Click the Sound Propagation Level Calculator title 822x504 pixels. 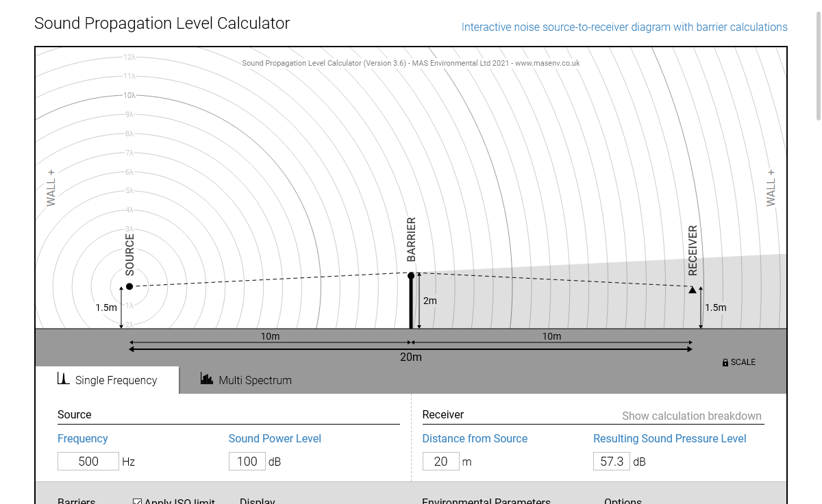click(162, 23)
